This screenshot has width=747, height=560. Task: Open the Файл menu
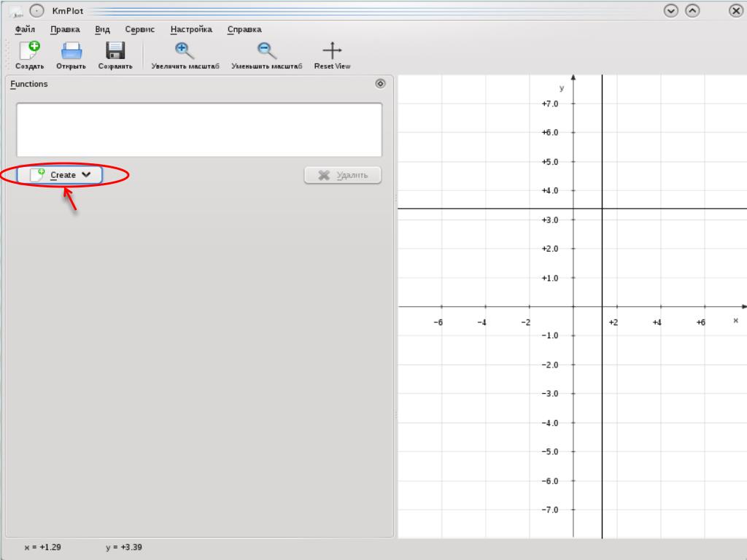coord(25,29)
